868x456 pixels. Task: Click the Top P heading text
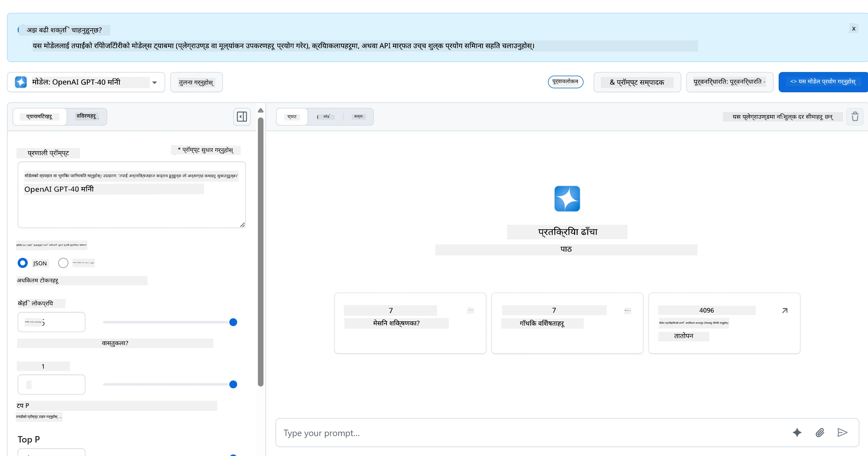coord(29,439)
